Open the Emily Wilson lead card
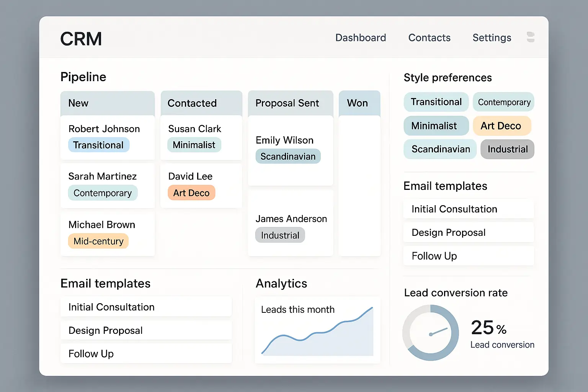The image size is (588, 392). (291, 151)
